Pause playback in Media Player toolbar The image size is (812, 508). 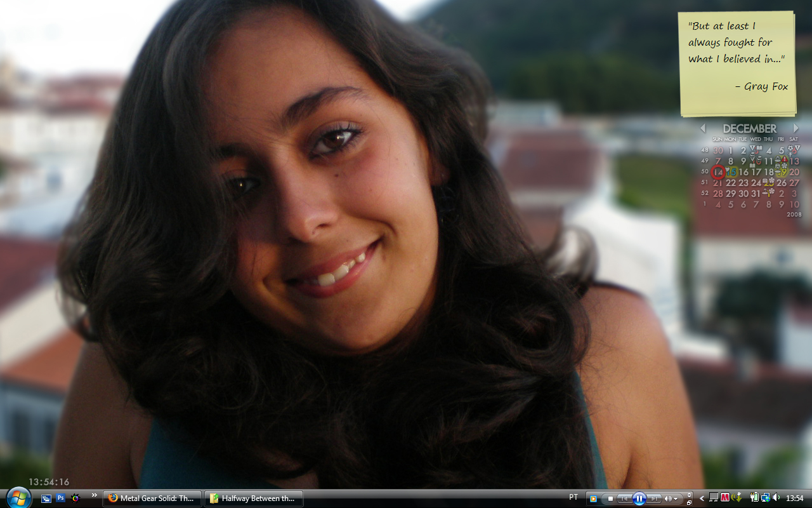click(639, 499)
